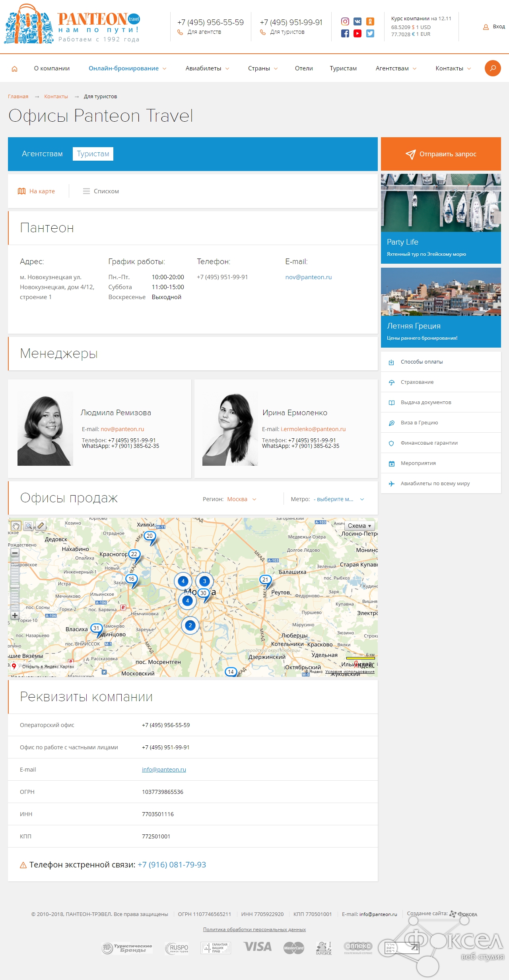Open the Схема map type dropdown

point(359,526)
